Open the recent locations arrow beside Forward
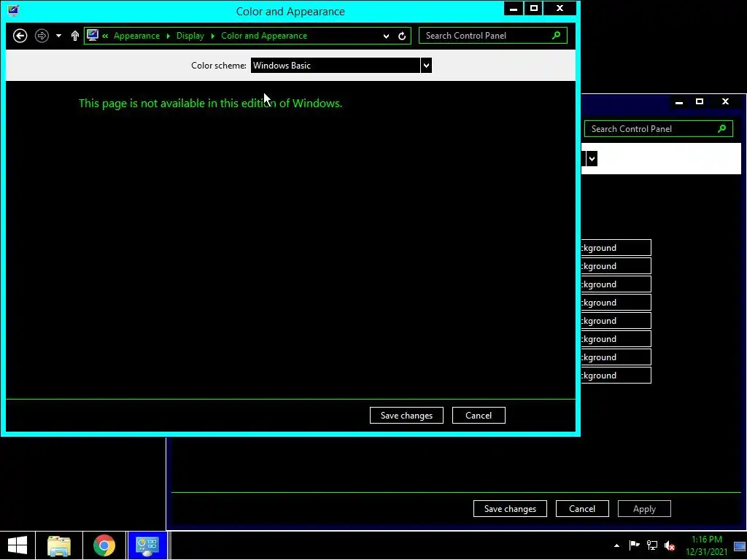Image resolution: width=747 pixels, height=560 pixels. [58, 36]
